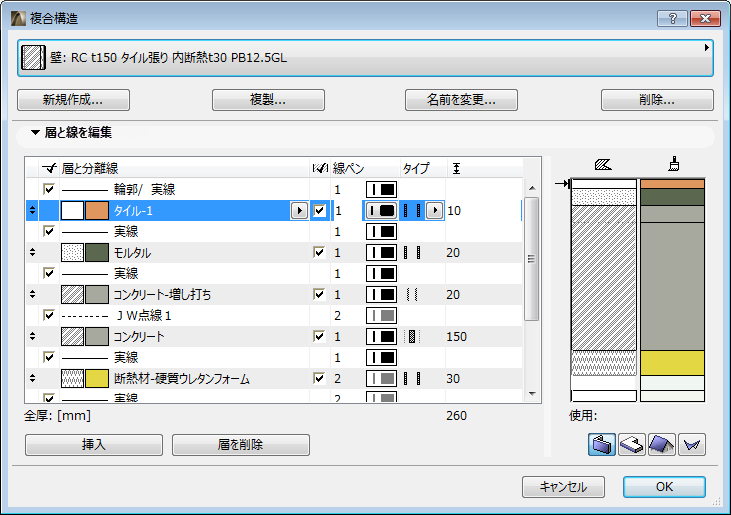
Task: Click fill hatch thumbnail of コンクリート-増し打ち
Action: [72, 295]
